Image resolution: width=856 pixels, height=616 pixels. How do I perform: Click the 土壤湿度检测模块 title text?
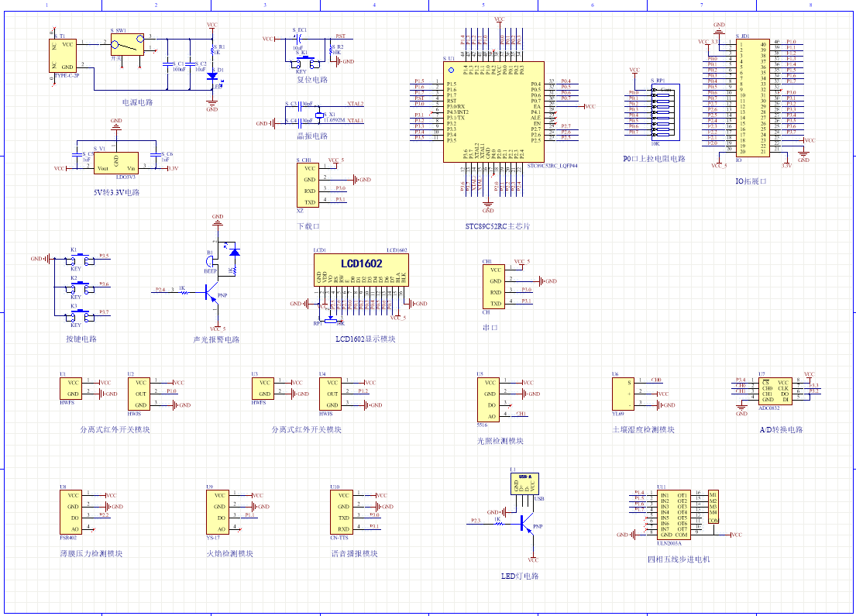(x=644, y=430)
